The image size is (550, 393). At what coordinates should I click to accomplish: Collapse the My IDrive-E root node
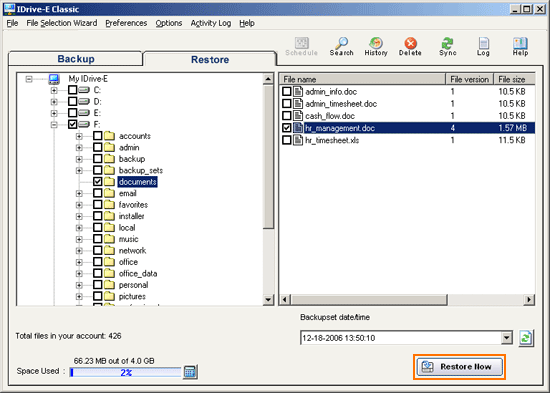(29, 79)
